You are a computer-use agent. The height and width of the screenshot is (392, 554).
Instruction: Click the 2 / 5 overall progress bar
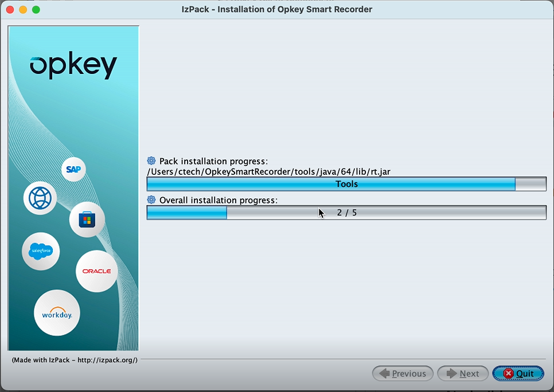pos(346,213)
